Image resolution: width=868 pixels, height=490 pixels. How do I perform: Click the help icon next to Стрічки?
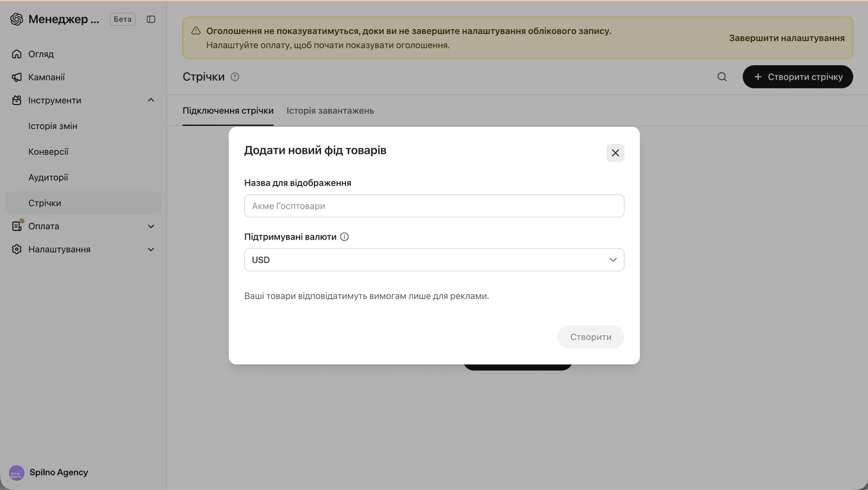[235, 77]
